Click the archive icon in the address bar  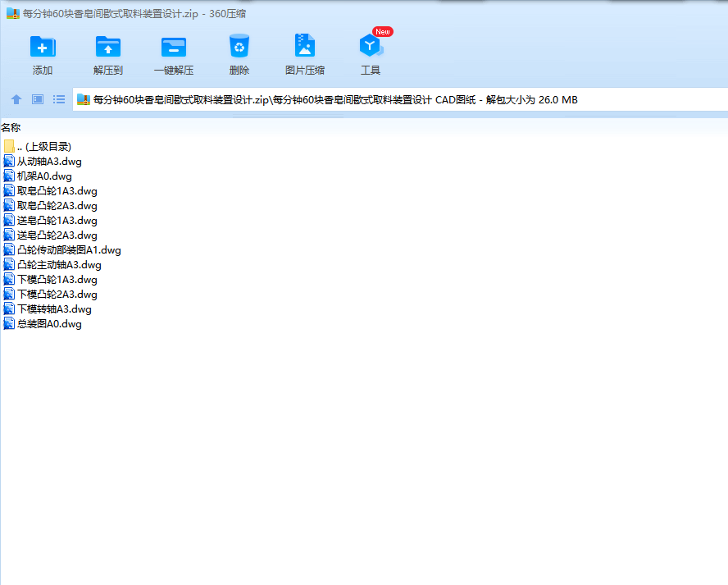pyautogui.click(x=84, y=99)
